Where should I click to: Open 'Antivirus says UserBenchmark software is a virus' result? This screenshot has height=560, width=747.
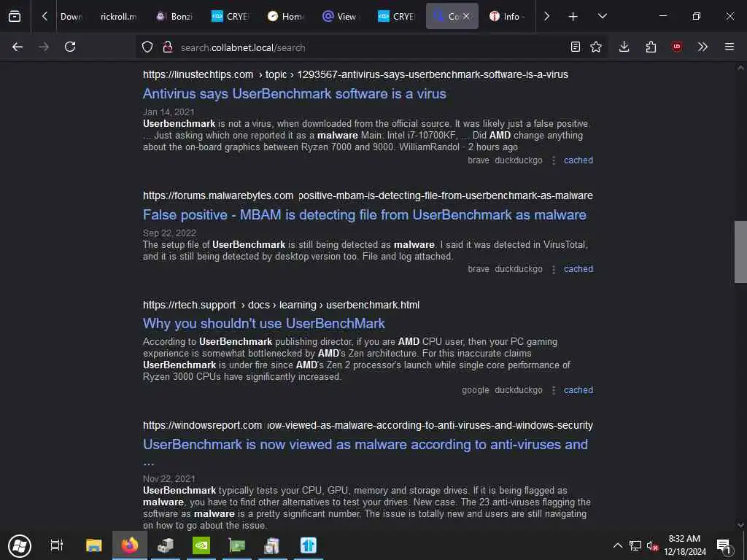click(295, 94)
